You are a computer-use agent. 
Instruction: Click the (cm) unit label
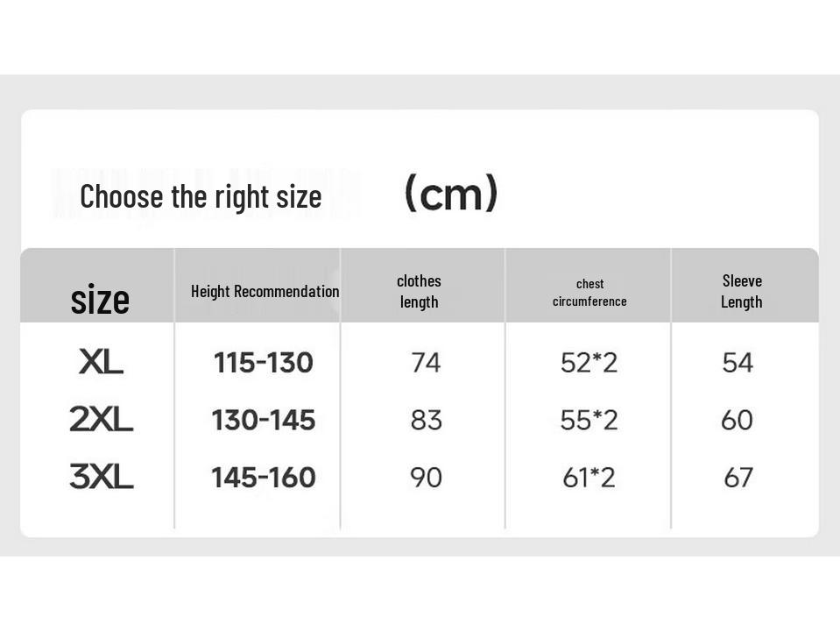[451, 194]
